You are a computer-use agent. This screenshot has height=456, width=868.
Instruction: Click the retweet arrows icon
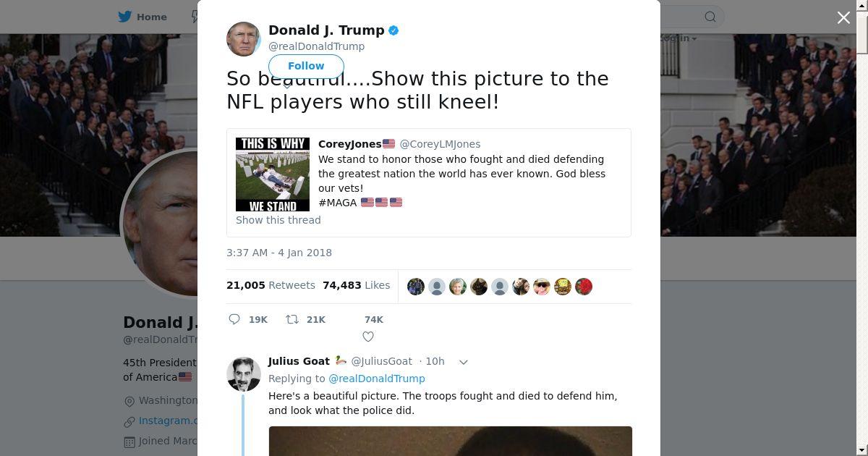[292, 319]
